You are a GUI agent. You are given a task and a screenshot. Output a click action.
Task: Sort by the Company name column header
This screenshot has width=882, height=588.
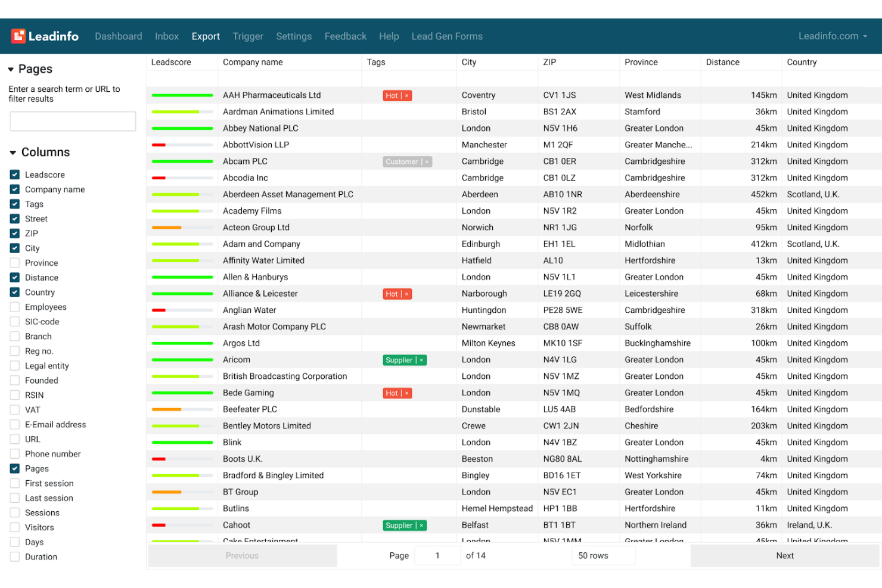(253, 62)
